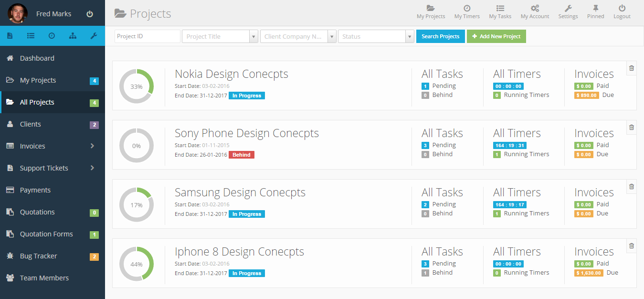Image resolution: width=644 pixels, height=299 pixels.
Task: Select All Projects in the sidebar
Action: pos(53,102)
